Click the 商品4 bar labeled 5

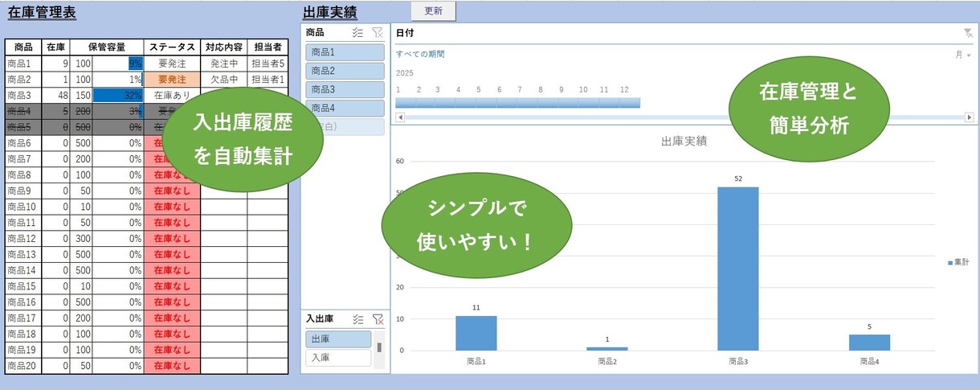click(x=869, y=343)
